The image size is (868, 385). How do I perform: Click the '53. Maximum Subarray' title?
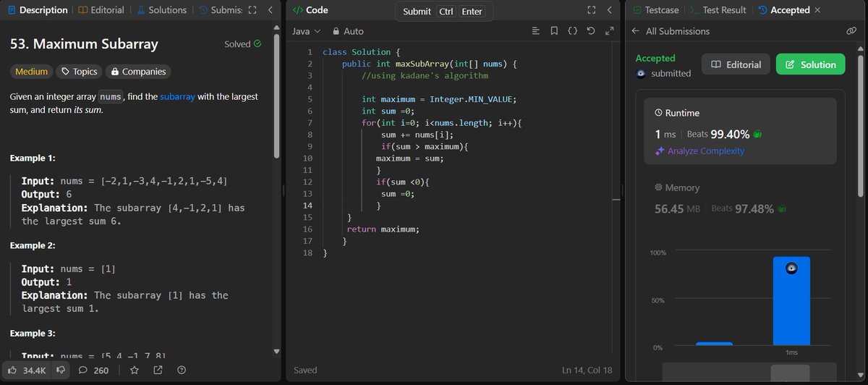(84, 44)
